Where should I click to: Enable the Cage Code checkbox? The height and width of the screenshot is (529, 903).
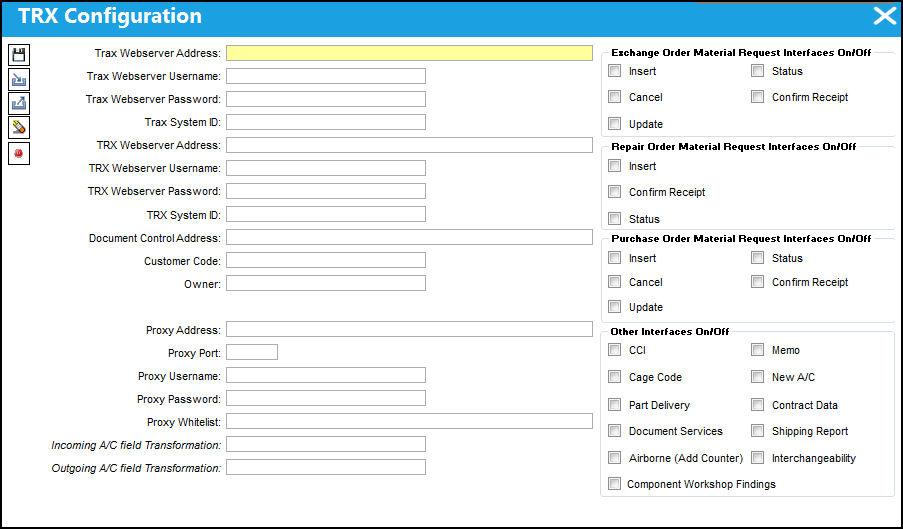[615, 377]
